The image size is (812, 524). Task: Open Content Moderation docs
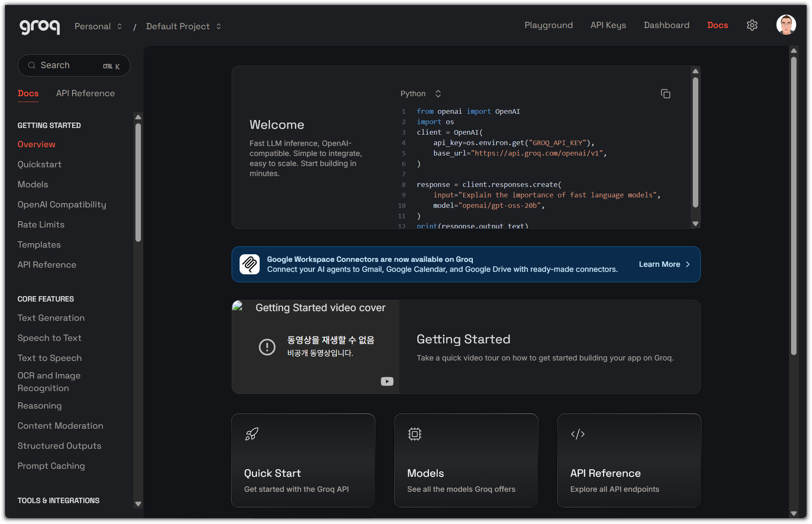(60, 426)
